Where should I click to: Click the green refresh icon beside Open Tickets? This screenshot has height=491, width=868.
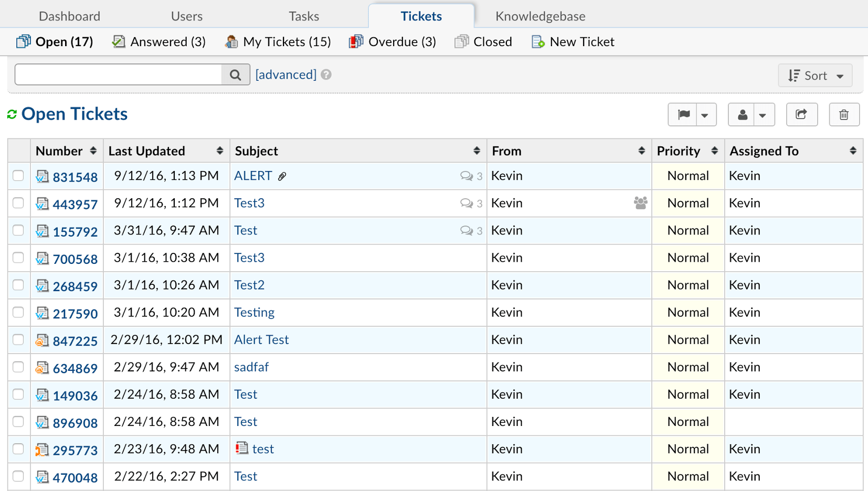pos(12,114)
